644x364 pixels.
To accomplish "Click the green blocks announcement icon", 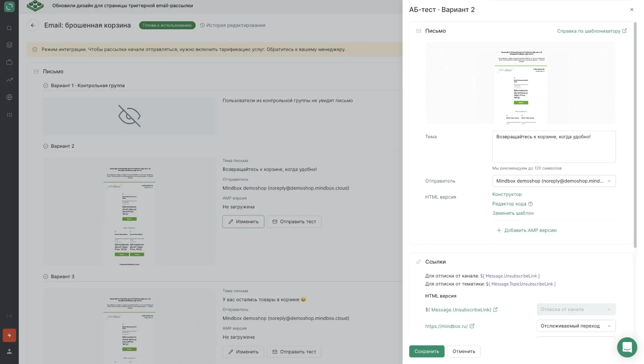I will [x=35, y=6].
